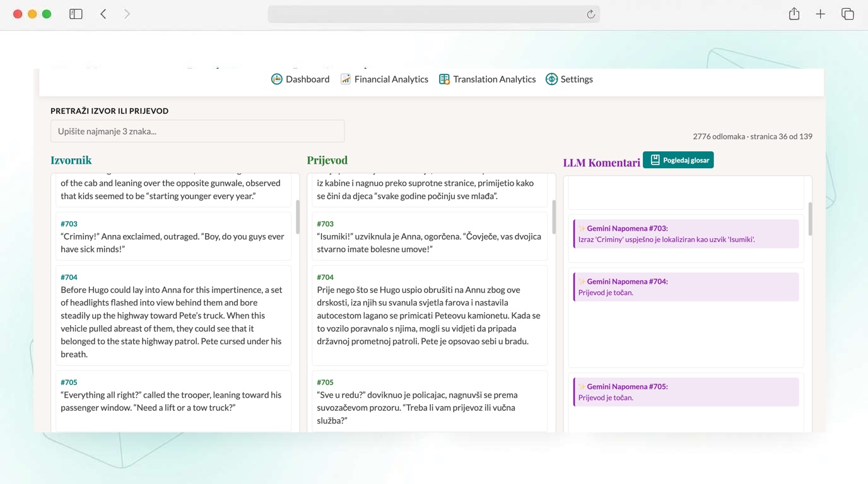Open the Settings page
The width and height of the screenshot is (868, 484).
pyautogui.click(x=570, y=79)
